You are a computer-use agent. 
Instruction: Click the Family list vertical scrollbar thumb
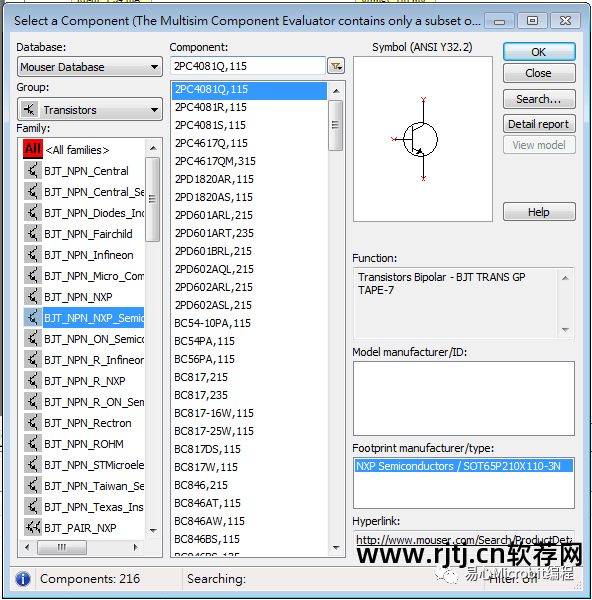pos(153,199)
